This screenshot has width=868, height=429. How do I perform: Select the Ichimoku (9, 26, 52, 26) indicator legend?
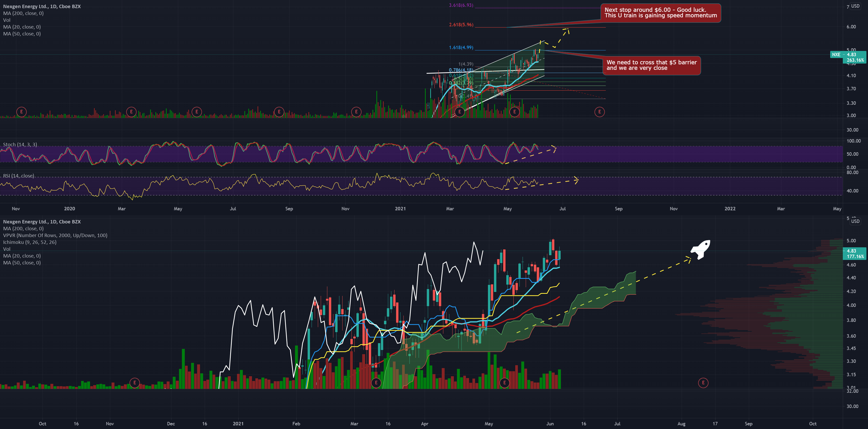click(30, 242)
